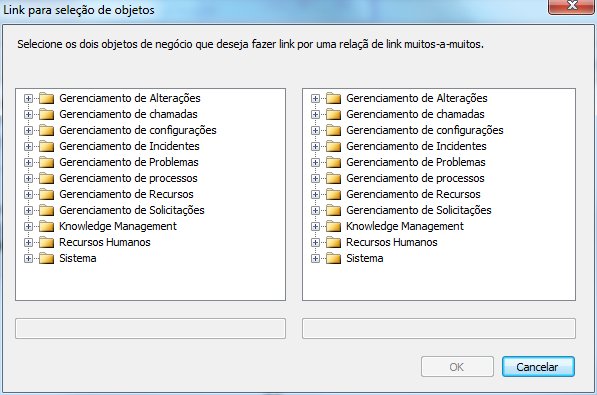Select right text label Gerenciamento de configurações
This screenshot has width=597, height=395.
coord(425,130)
